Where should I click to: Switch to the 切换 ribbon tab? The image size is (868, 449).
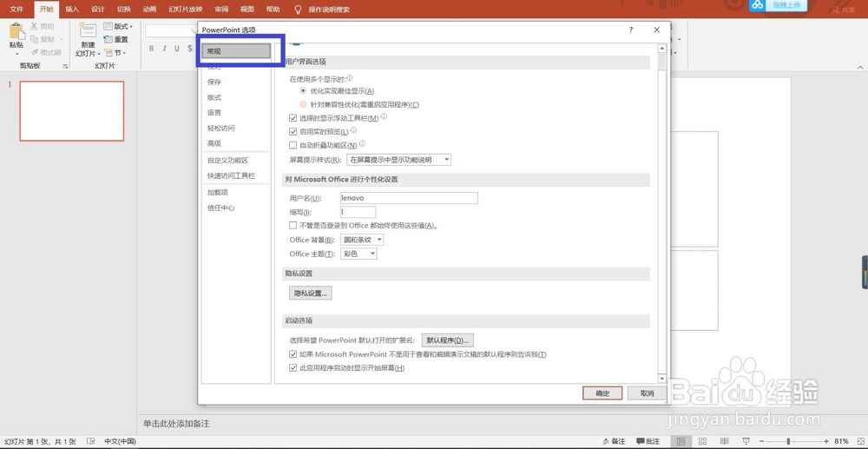124,10
